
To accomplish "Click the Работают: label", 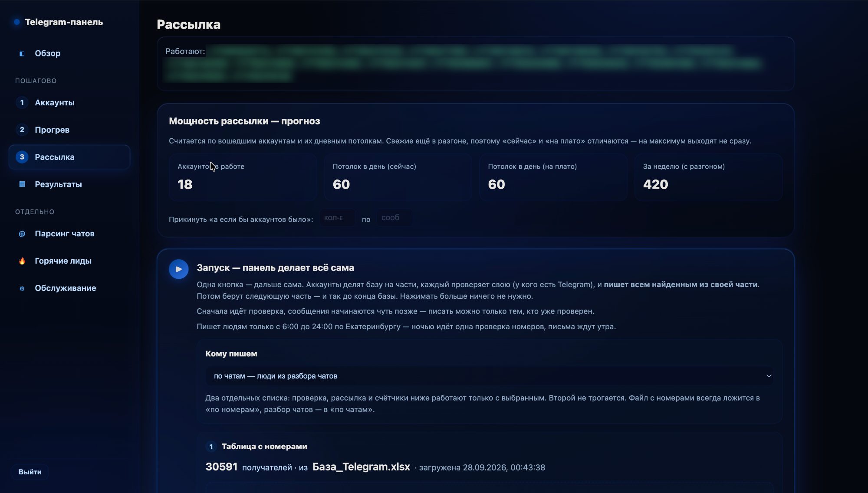I will point(185,52).
